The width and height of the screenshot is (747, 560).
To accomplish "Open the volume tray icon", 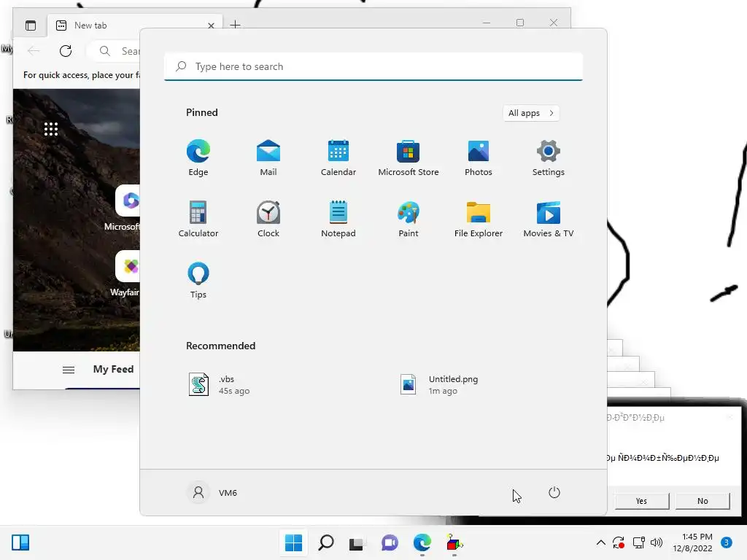I will click(657, 542).
